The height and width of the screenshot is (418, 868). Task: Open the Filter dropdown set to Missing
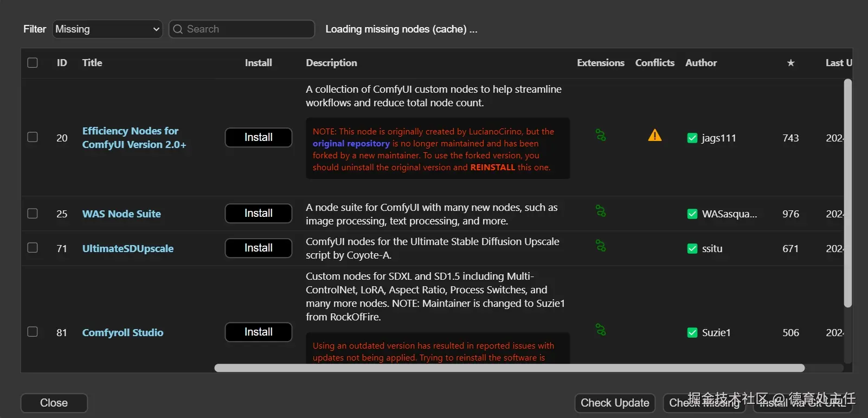point(107,29)
